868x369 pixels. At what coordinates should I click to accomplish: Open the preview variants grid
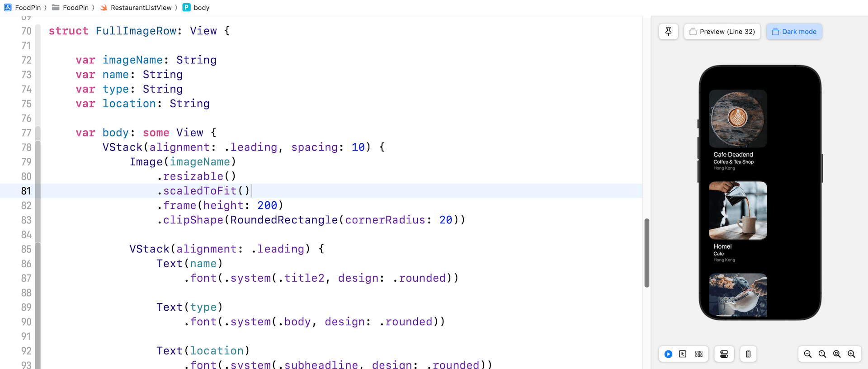699,354
